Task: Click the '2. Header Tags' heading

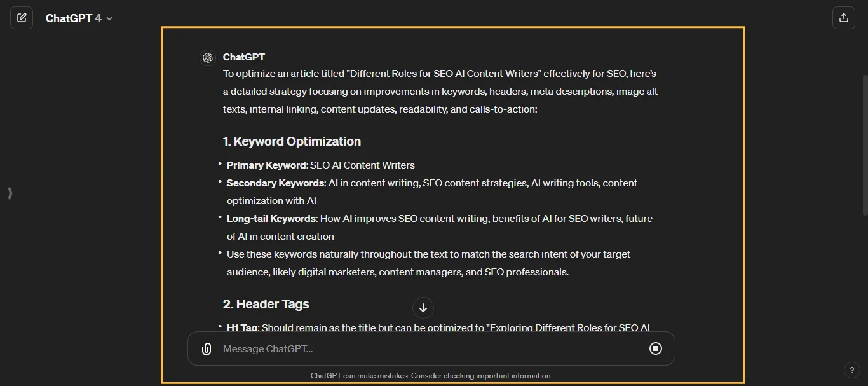Action: pyautogui.click(x=266, y=304)
